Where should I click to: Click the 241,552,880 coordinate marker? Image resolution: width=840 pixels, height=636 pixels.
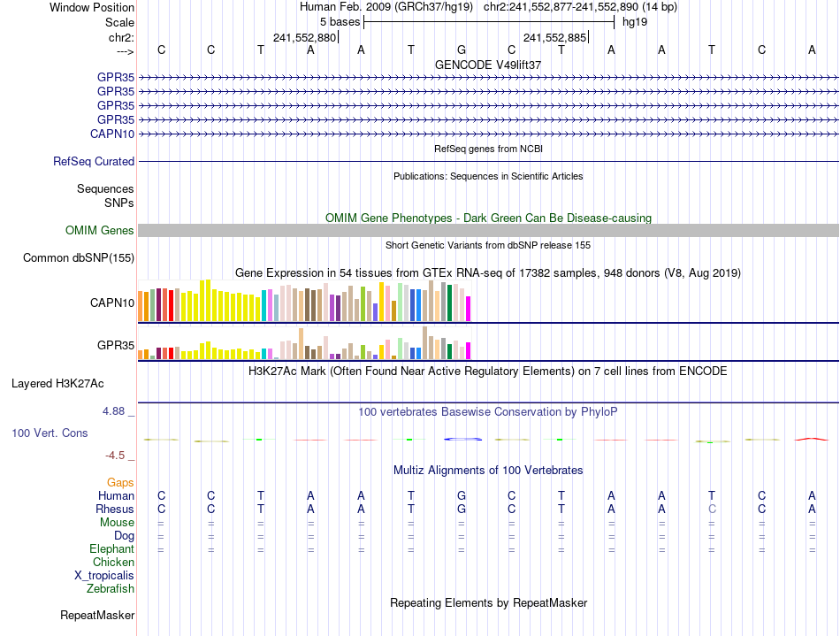pos(304,37)
